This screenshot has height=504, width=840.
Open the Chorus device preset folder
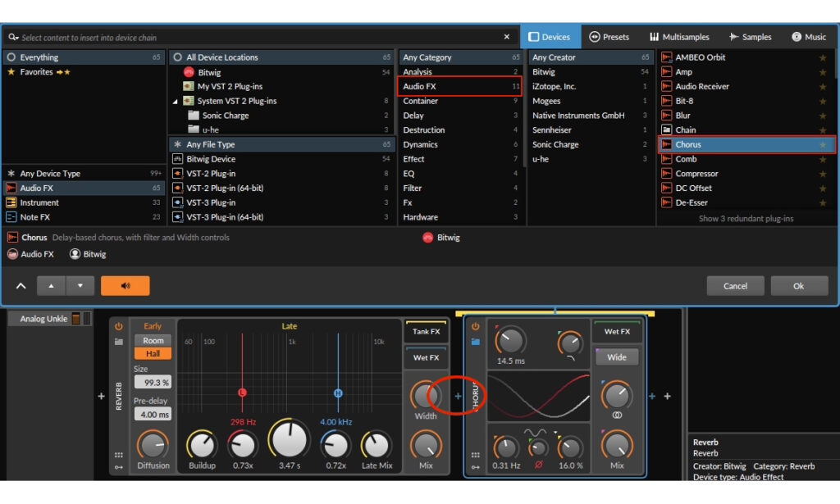tap(475, 342)
